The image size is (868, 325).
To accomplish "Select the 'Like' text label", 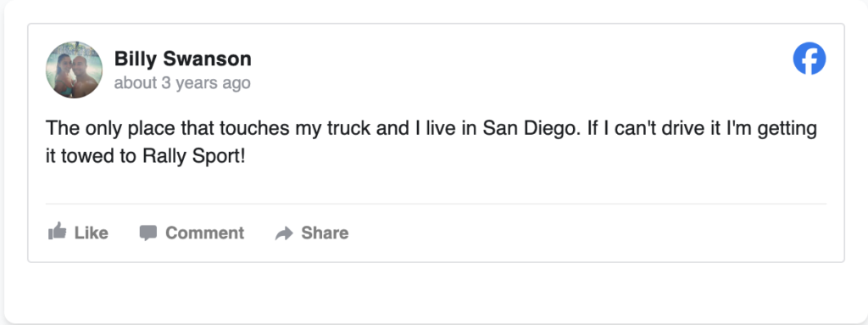I will (92, 233).
